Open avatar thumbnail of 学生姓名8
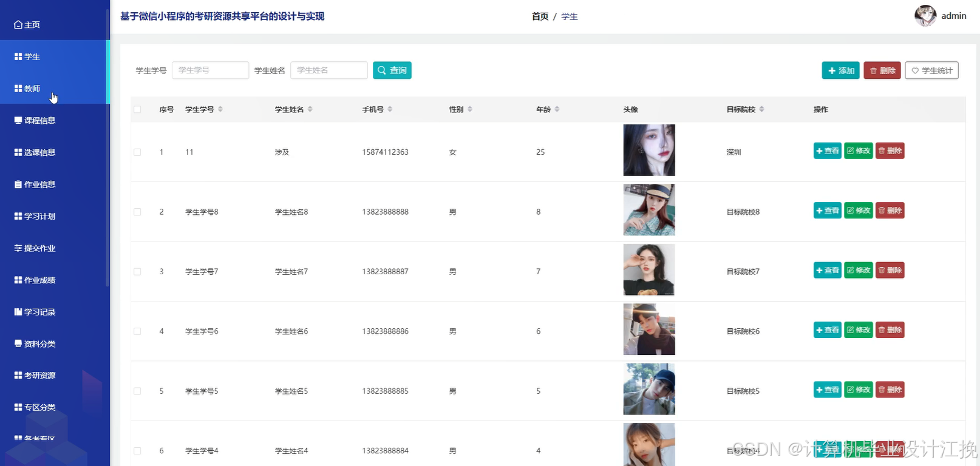Viewport: 980px width, 466px height. click(649, 210)
